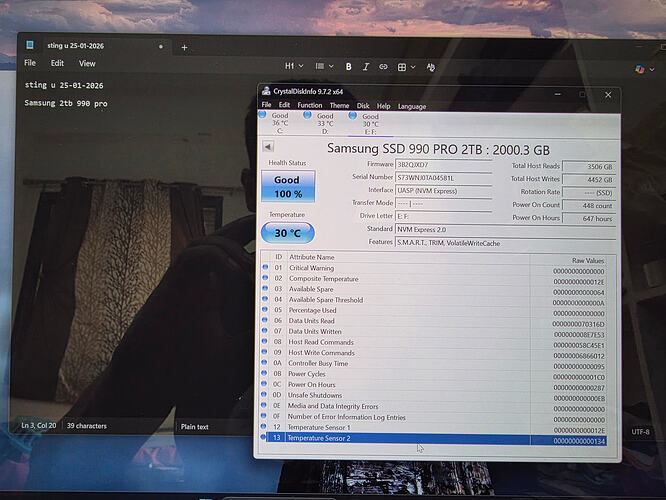Switch to drive C: disk tab

(279, 122)
